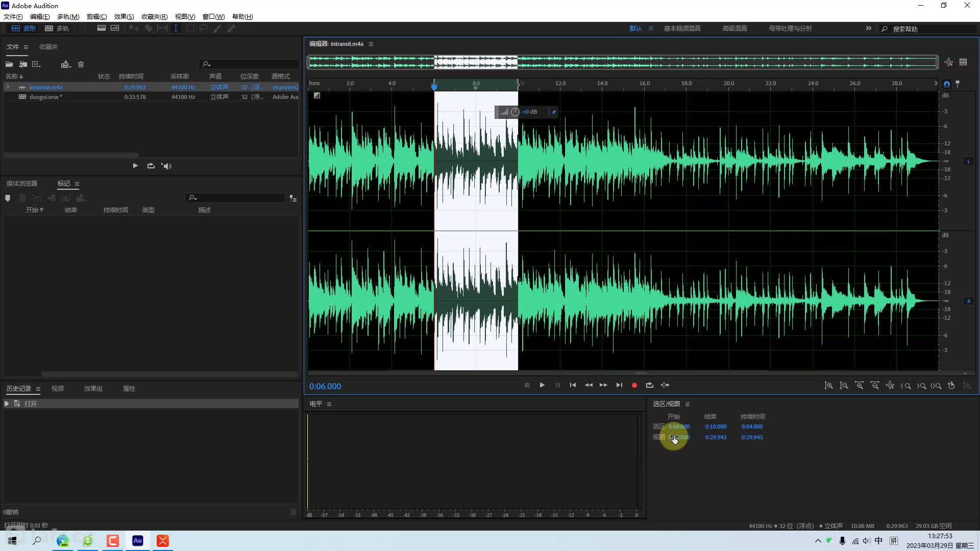
Task: Insert into multitrack icon in Files panel
Action: 65,64
